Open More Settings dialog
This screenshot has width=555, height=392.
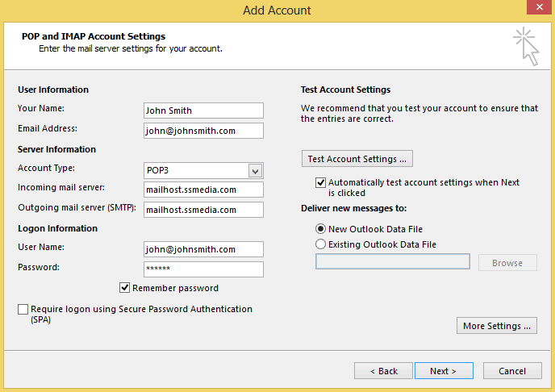click(x=497, y=326)
